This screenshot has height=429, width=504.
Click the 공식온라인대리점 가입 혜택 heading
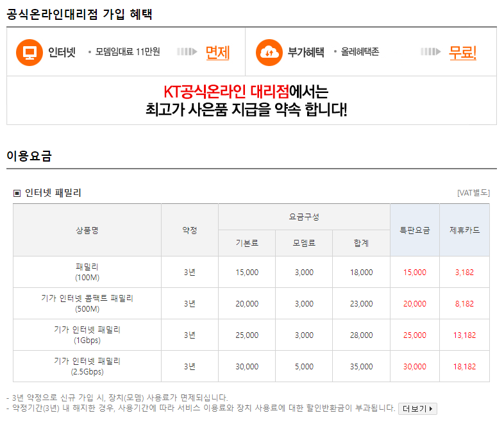[80, 15]
